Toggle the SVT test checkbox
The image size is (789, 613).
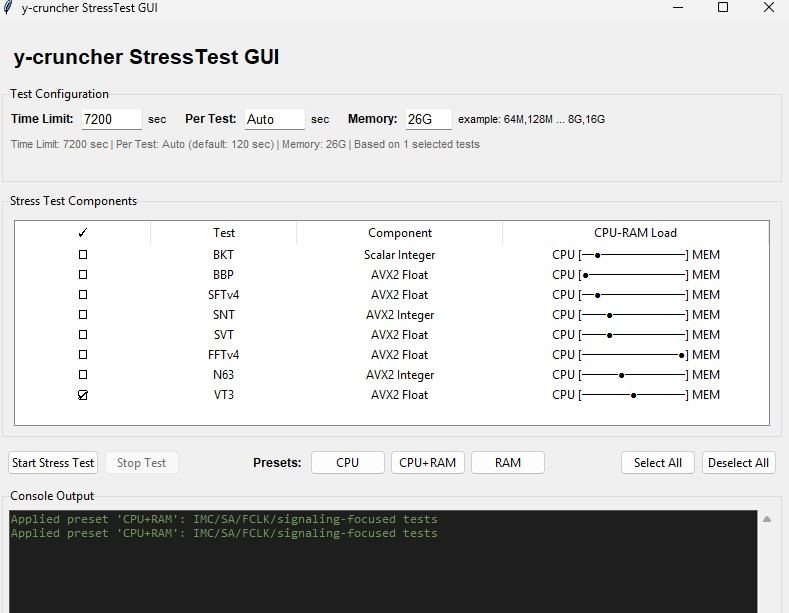[83, 335]
